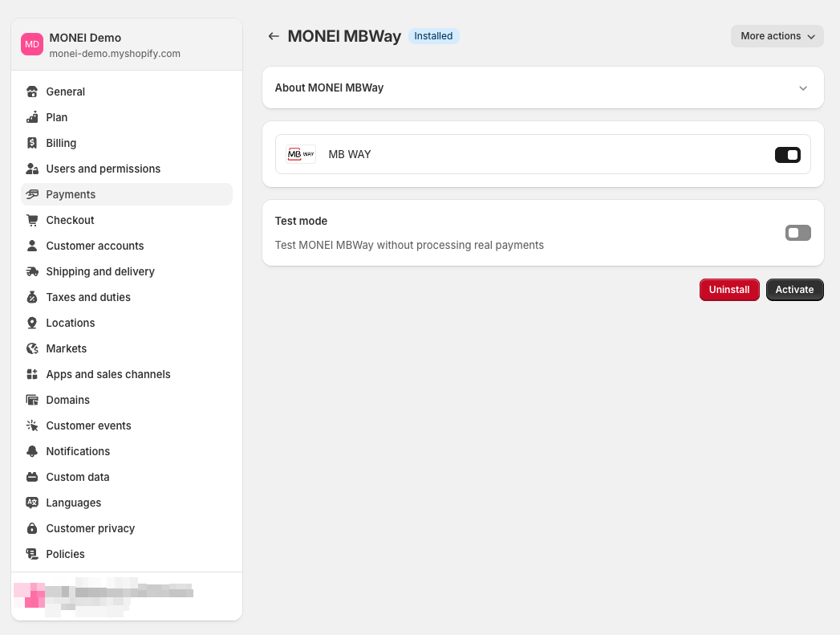The width and height of the screenshot is (840, 635).
Task: Toggle the MB WAY payment method switch
Action: point(788,155)
